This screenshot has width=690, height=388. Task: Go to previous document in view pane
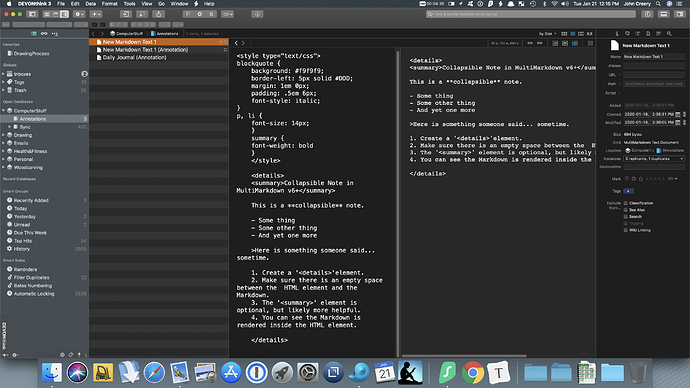point(236,43)
